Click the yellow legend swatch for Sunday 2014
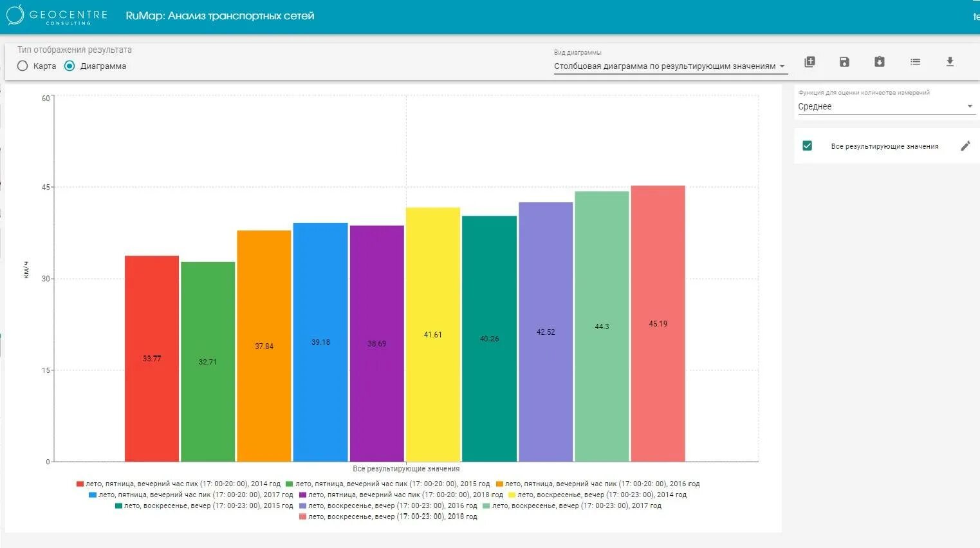This screenshot has width=980, height=548. click(x=512, y=495)
